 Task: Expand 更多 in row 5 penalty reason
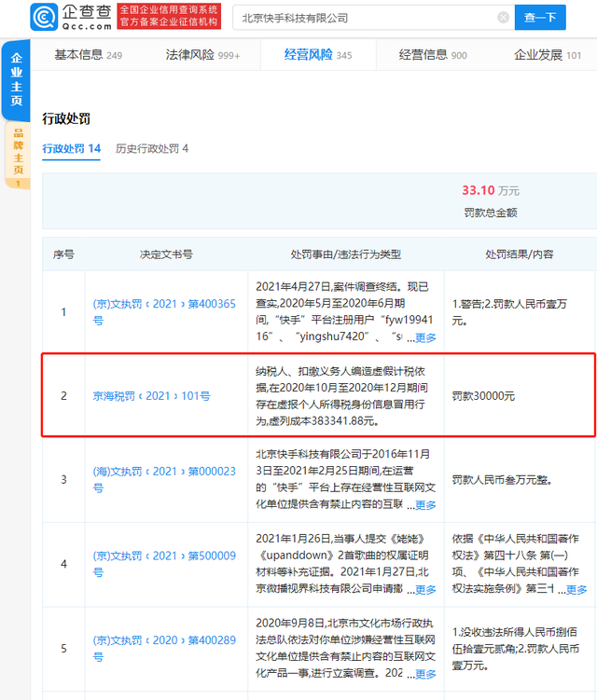pyautogui.click(x=425, y=674)
